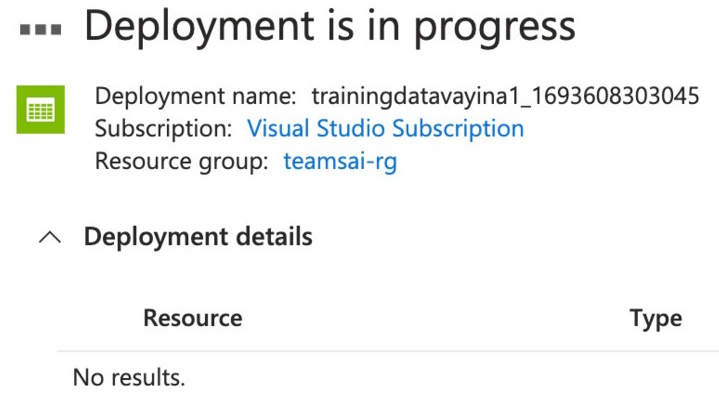
Task: Click the Resource group field label
Action: tap(181, 161)
